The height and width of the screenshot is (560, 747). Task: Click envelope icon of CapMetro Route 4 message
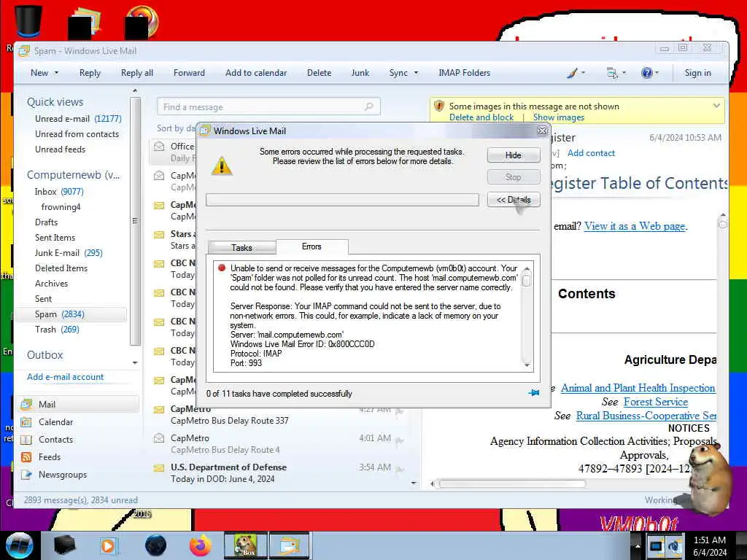coord(159,438)
